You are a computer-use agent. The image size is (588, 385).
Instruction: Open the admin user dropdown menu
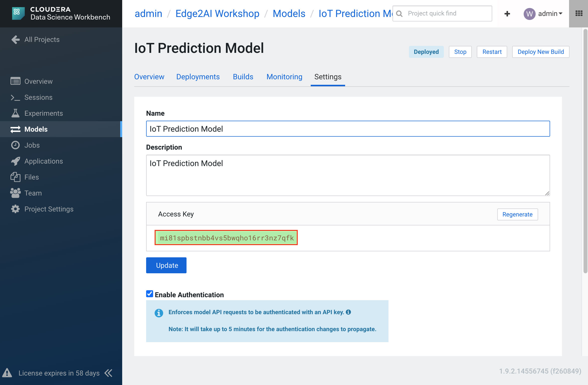pos(542,13)
